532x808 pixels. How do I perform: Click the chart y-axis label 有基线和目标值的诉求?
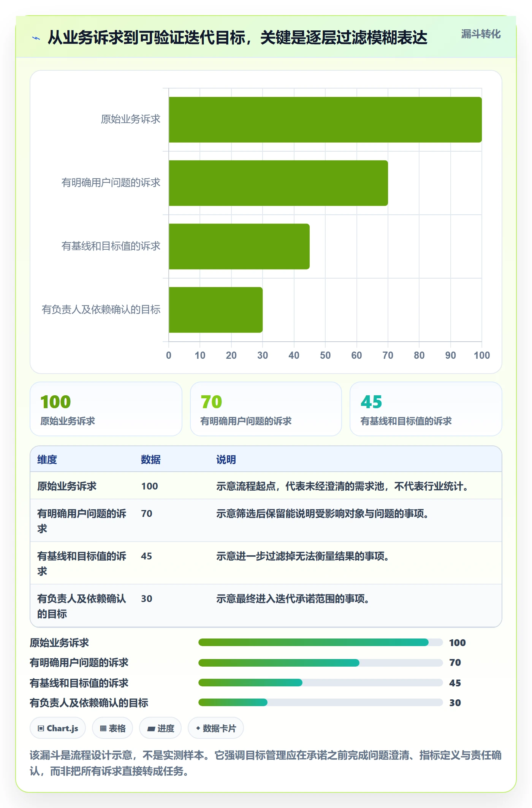pyautogui.click(x=111, y=246)
